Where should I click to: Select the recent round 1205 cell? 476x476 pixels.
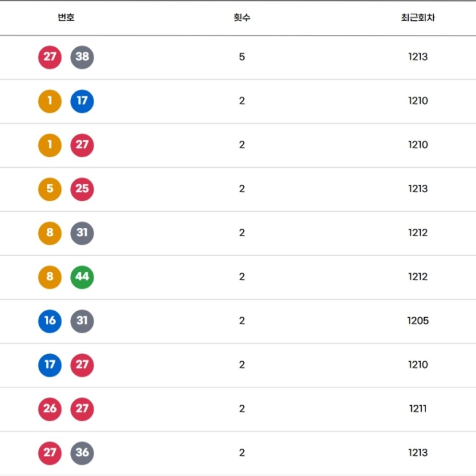pyautogui.click(x=418, y=321)
